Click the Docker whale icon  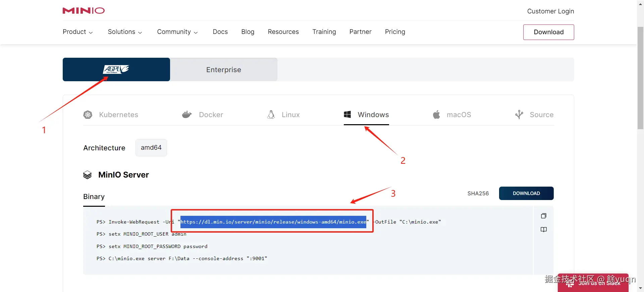pos(187,115)
